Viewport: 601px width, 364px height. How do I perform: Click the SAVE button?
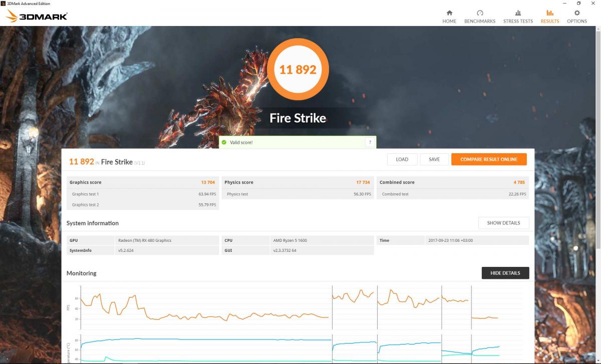click(x=434, y=159)
